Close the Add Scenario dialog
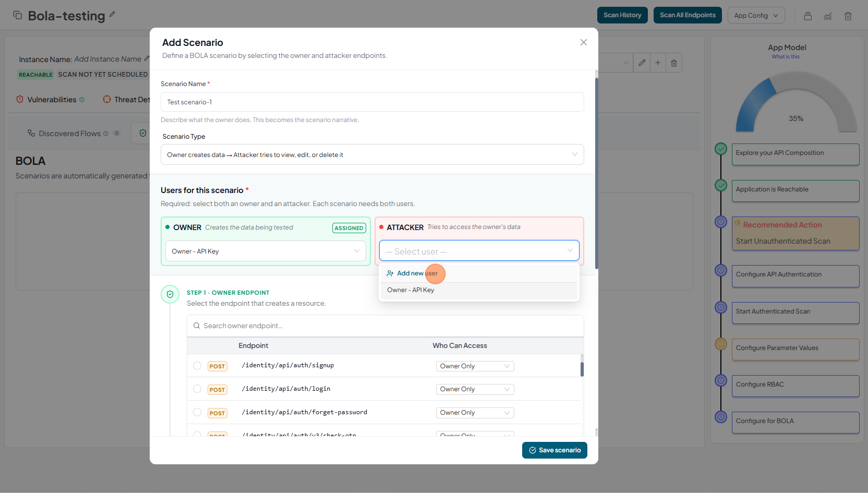The image size is (868, 493). point(584,42)
